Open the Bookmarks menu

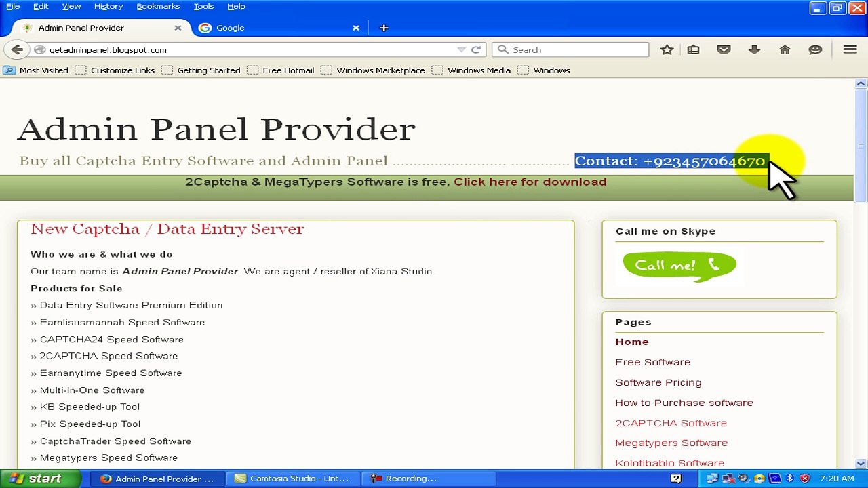(x=158, y=6)
